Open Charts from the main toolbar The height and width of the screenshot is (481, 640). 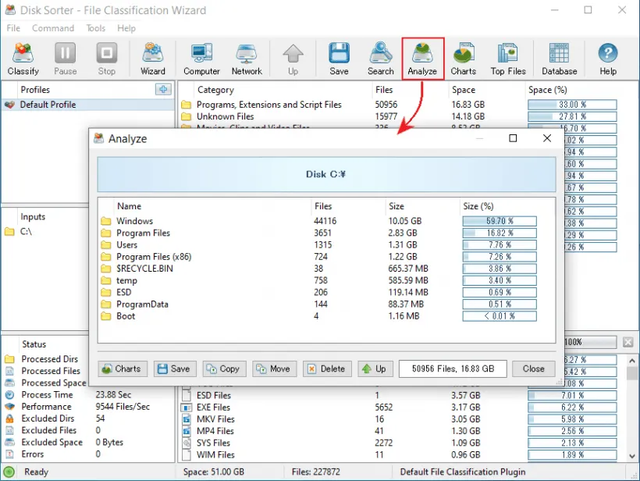tap(463, 59)
